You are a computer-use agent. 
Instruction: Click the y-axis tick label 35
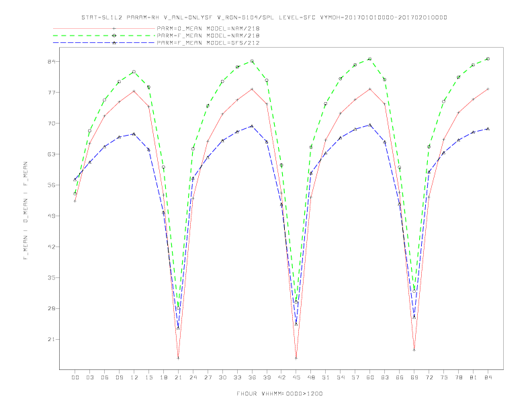click(52, 277)
